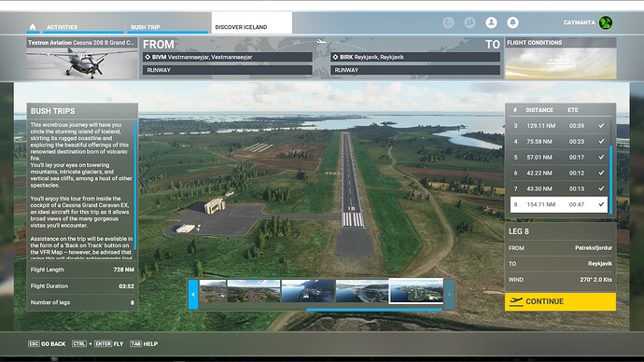The width and height of the screenshot is (644, 362).
Task: Select leg 3 with 129.11 NM distance
Action: pyautogui.click(x=559, y=126)
